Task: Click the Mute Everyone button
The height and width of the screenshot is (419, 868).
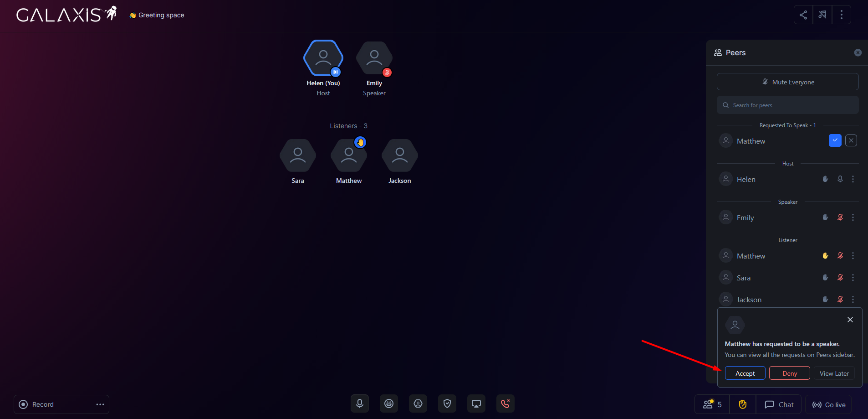Action: coord(788,82)
